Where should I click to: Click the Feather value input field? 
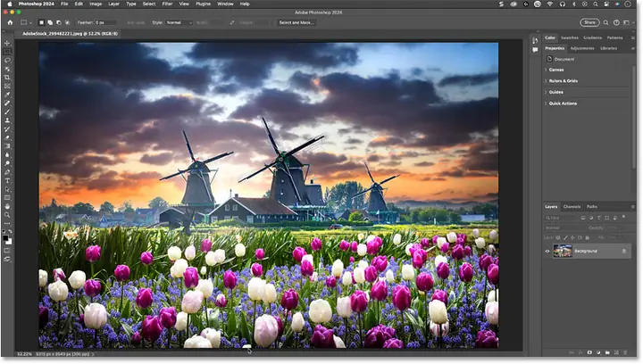105,22
